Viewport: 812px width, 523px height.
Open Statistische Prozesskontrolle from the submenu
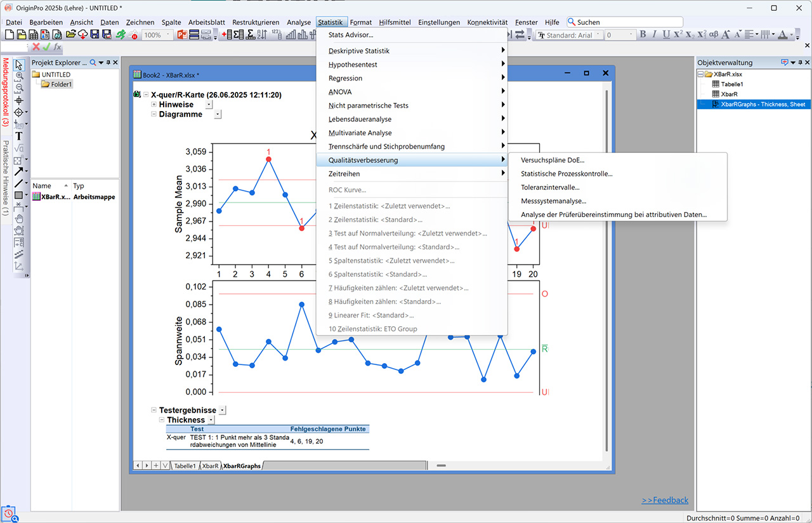pyautogui.click(x=566, y=174)
